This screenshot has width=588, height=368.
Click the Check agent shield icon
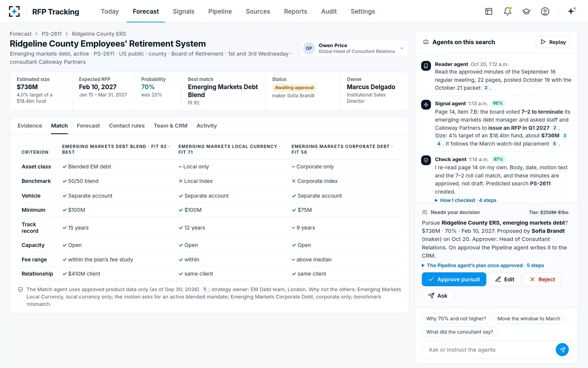click(426, 160)
